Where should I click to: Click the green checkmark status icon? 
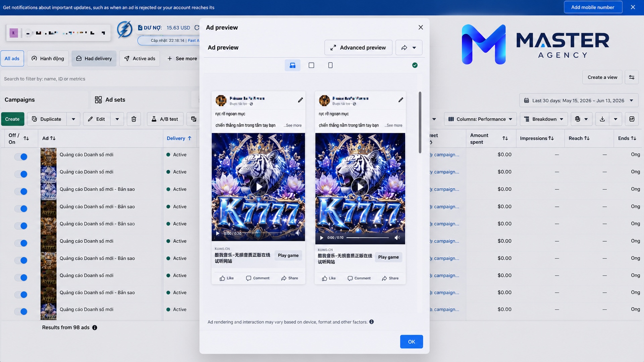point(415,65)
